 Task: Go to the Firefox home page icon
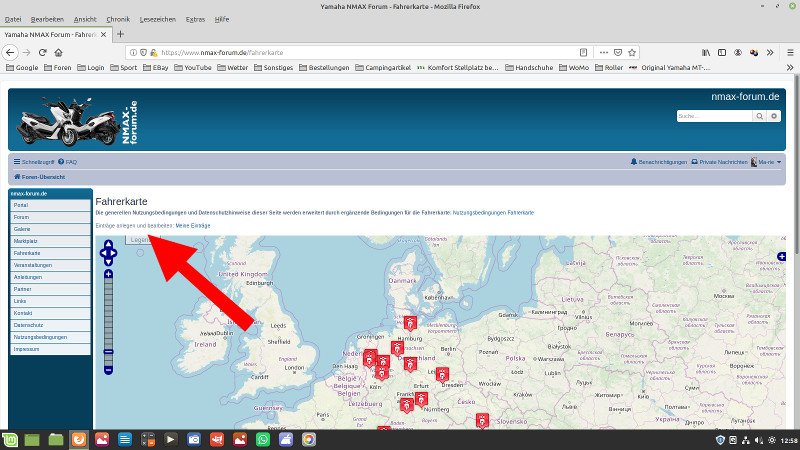point(60,52)
